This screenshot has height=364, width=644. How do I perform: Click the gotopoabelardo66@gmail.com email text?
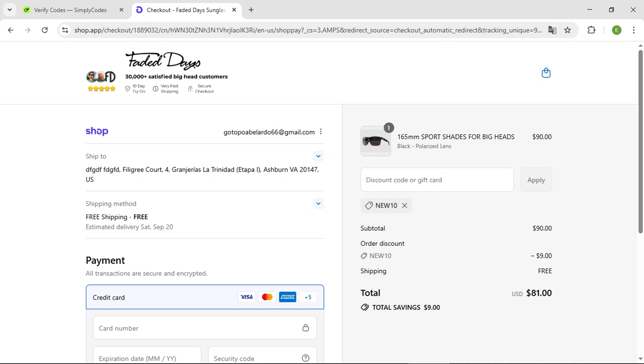[269, 132]
